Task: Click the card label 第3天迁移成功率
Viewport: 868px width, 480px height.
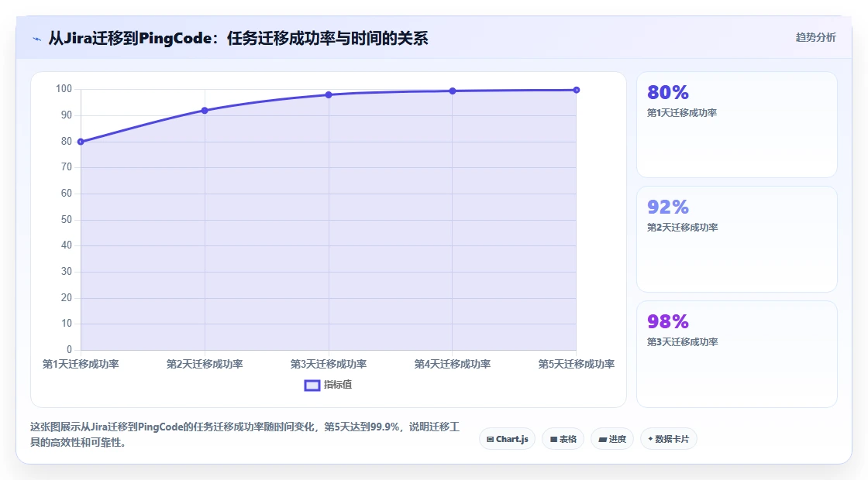Action: pyautogui.click(x=682, y=341)
